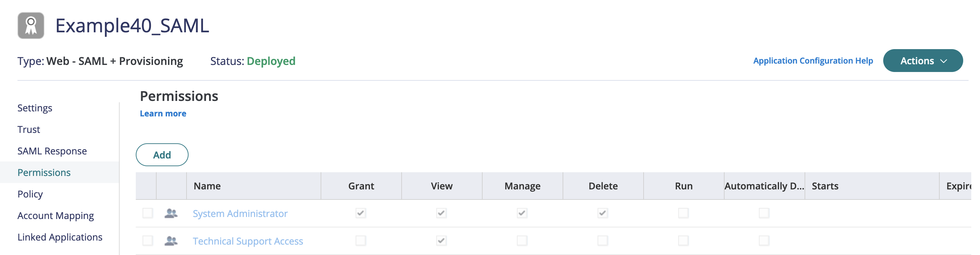Select the Technical Support Access row checkbox
The width and height of the screenshot is (980, 255).
click(x=148, y=241)
